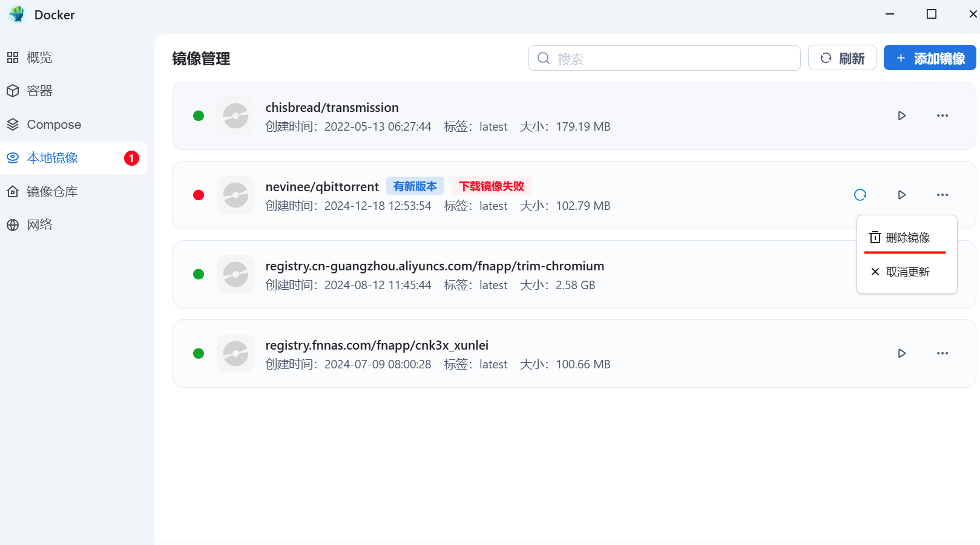The image size is (980, 545).
Task: Click the search magnifier icon
Action: [544, 58]
